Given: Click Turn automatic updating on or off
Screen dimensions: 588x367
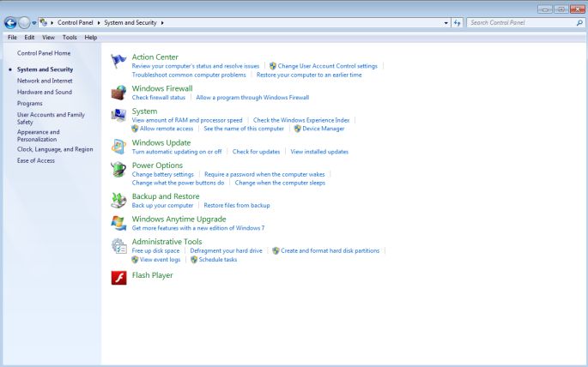Looking at the screenshot, I should point(177,152).
